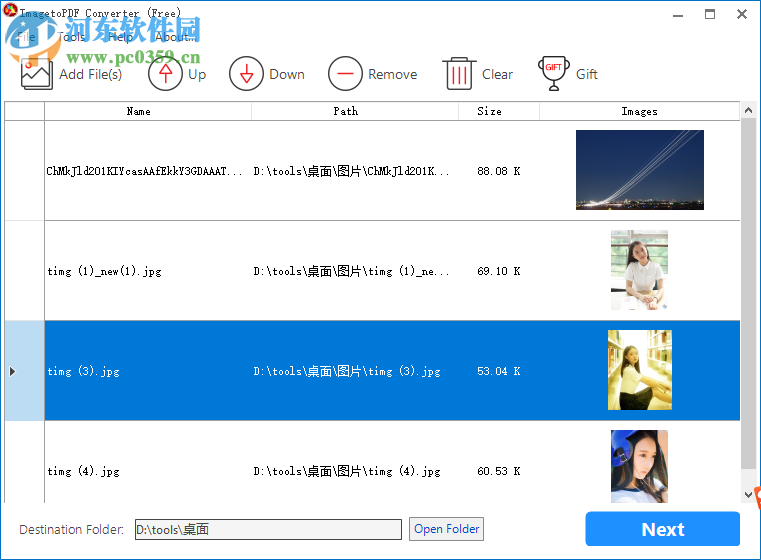Click the scrollbar down arrow
The height and width of the screenshot is (560, 761).
(x=748, y=495)
